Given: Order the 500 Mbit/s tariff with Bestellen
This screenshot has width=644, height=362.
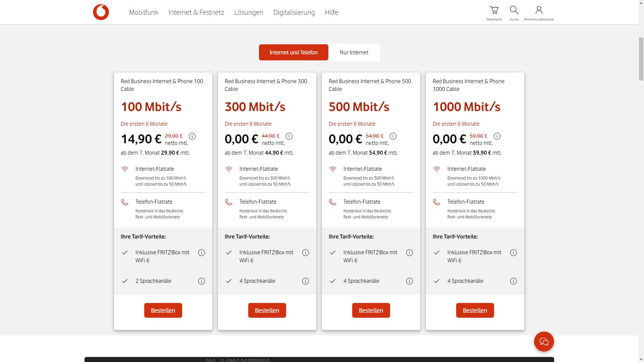Looking at the screenshot, I should click(371, 310).
